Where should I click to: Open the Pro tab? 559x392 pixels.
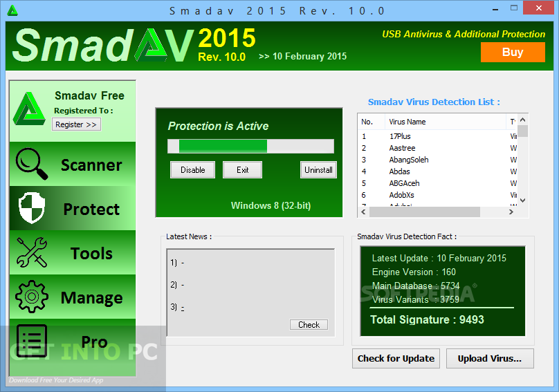point(73,348)
